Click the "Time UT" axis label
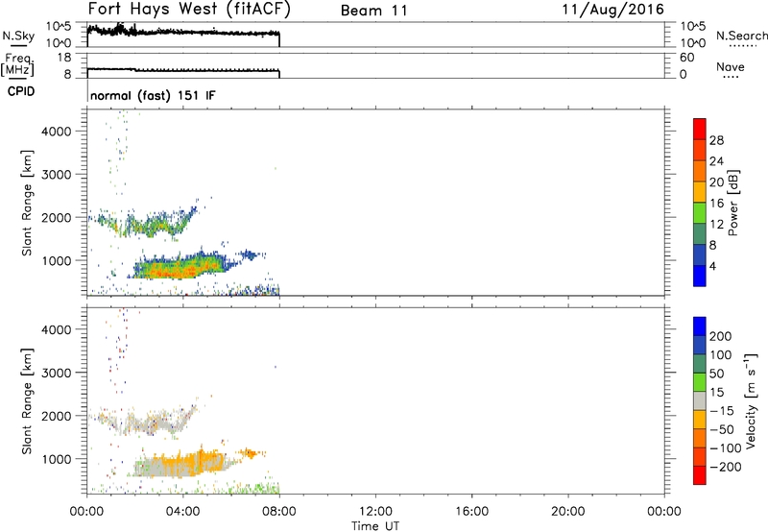Viewport: 768px width, 532px height. click(x=375, y=526)
